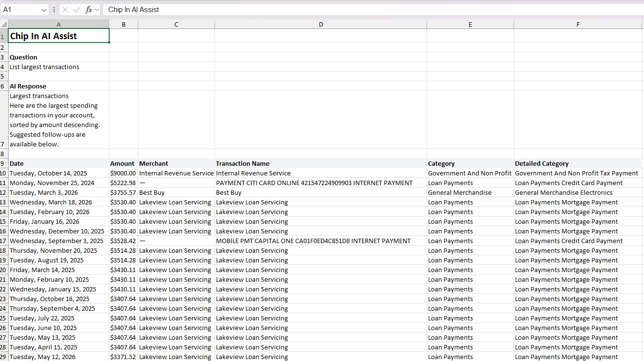Click date 'Thursday, September 4, 2025'

click(58, 308)
